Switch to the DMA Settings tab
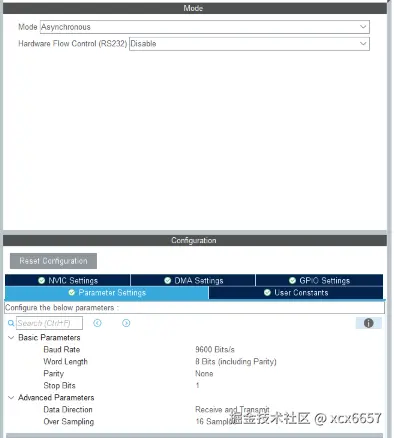This screenshot has width=394, height=438. coord(193,280)
